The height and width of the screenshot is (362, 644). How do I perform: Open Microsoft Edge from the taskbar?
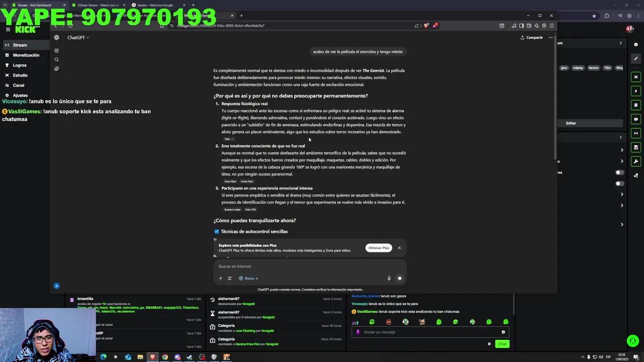[x=103, y=357]
